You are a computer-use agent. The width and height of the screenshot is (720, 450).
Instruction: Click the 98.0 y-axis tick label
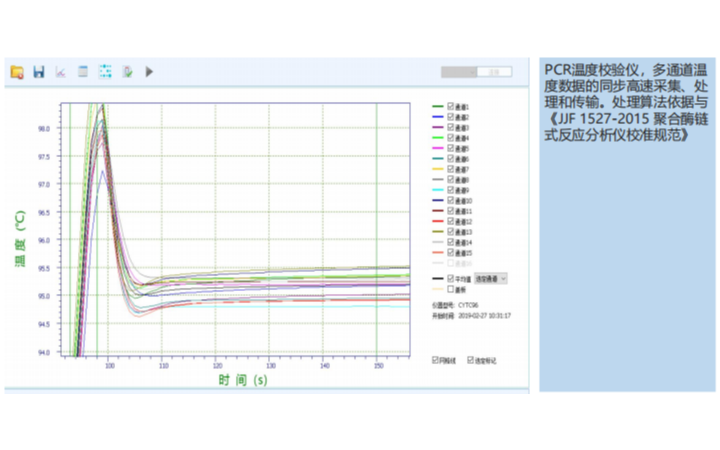tap(44, 129)
